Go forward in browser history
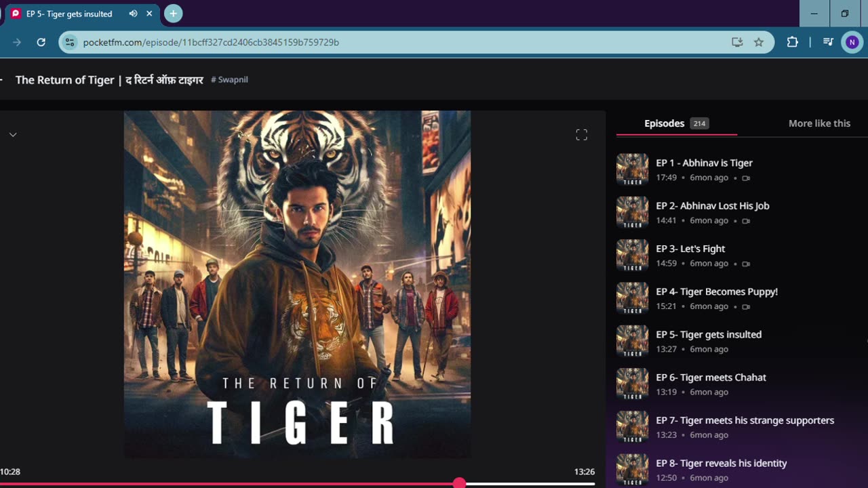This screenshot has width=868, height=488. (17, 42)
